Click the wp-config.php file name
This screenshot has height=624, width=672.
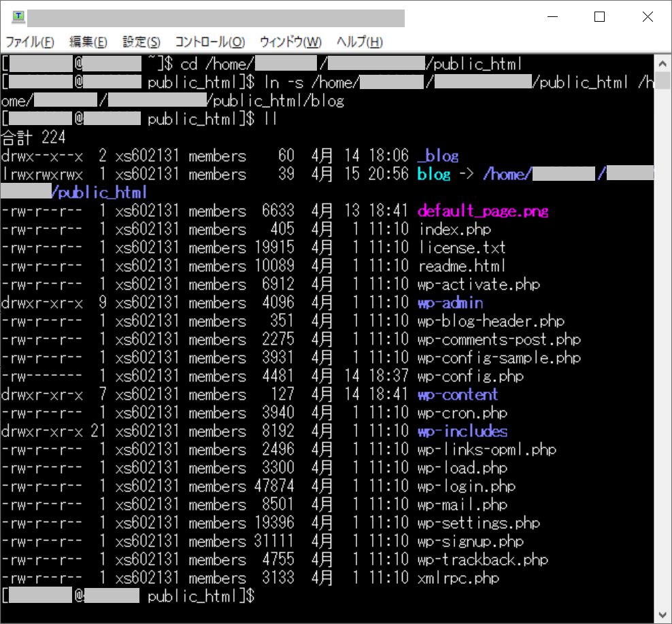pyautogui.click(x=471, y=377)
